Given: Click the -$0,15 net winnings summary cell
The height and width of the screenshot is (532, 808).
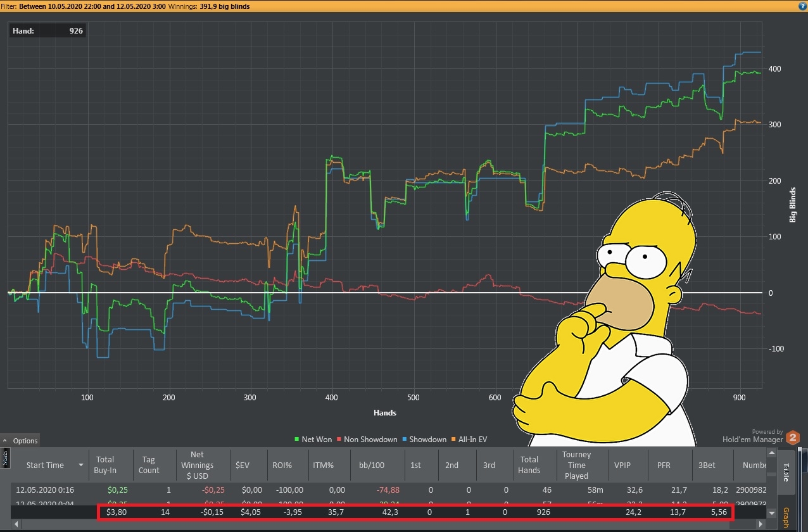Looking at the screenshot, I should coord(213,512).
